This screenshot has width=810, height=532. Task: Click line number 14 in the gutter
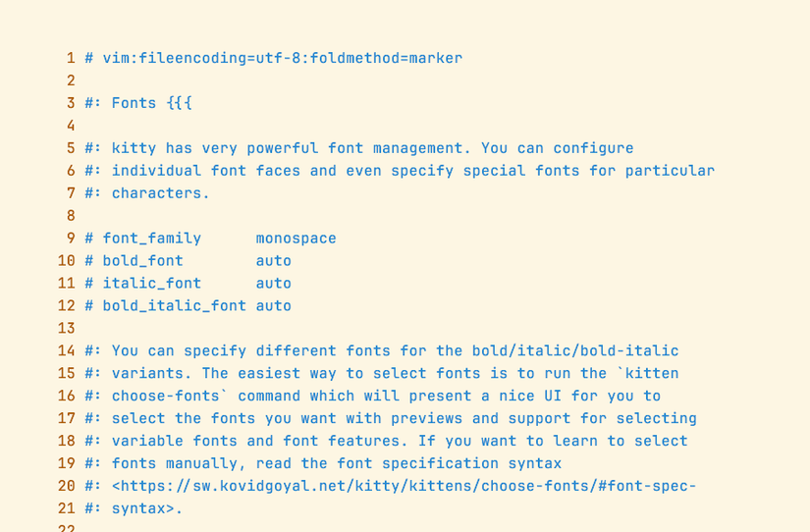pyautogui.click(x=66, y=351)
